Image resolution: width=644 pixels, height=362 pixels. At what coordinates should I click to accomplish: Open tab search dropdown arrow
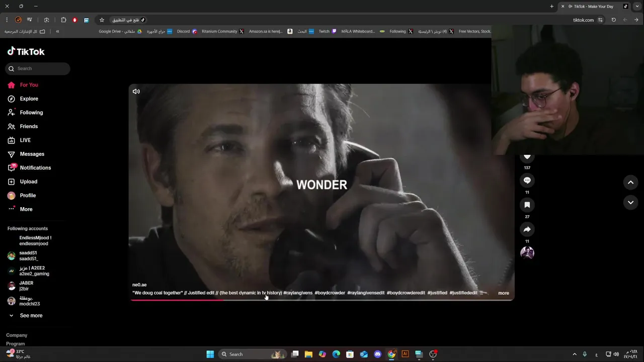coord(637,6)
